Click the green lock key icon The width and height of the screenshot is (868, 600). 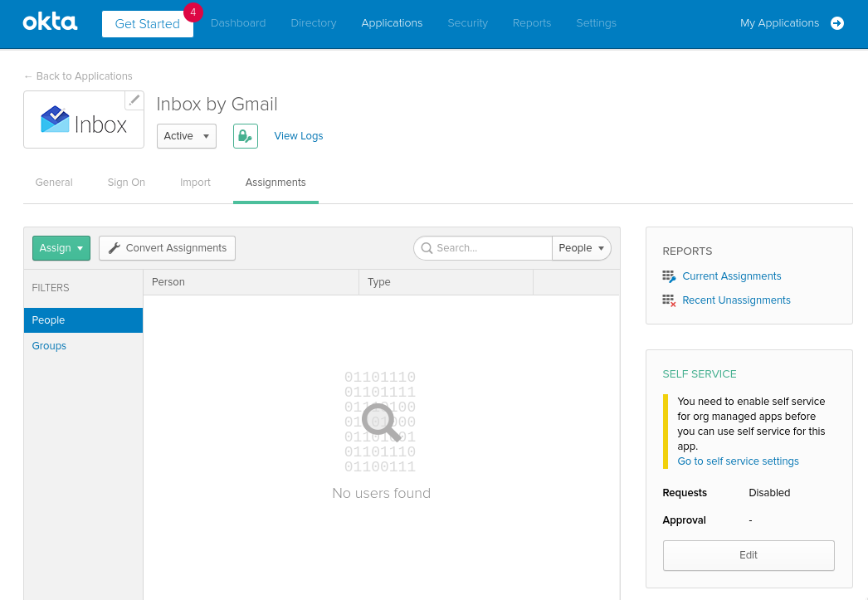point(246,136)
